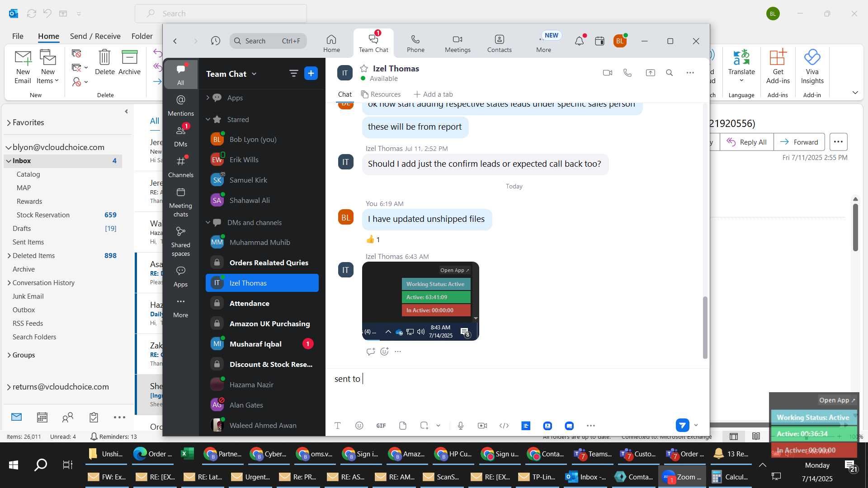
Task: Click Open App on shared screenshot
Action: (x=454, y=270)
